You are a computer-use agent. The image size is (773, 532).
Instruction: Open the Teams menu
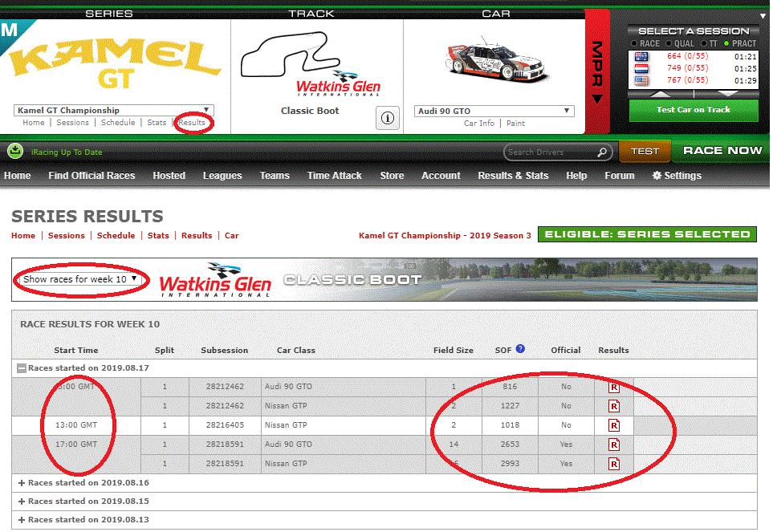275,176
